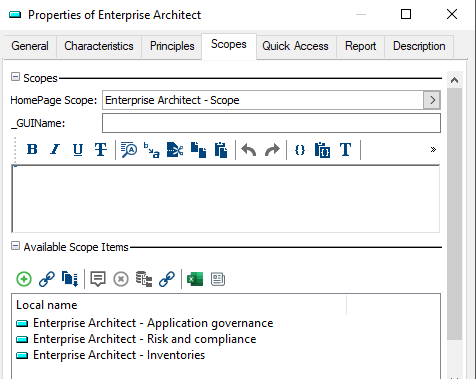Apply strikethrough formatting
The width and height of the screenshot is (476, 379).
101,149
